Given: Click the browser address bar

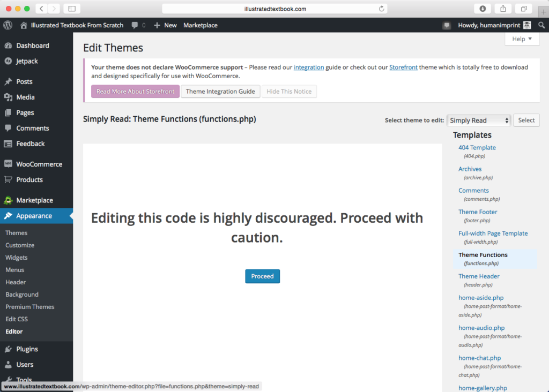Looking at the screenshot, I should point(274,8).
